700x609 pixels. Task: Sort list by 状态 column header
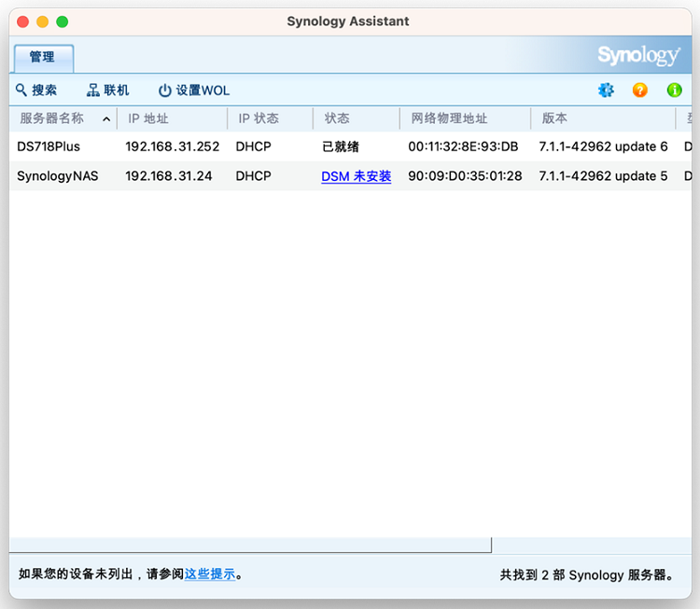pyautogui.click(x=337, y=118)
